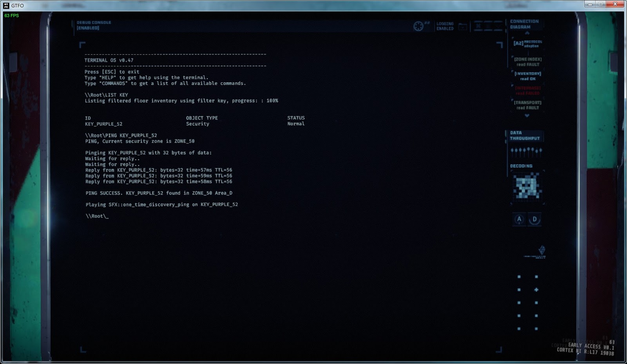Maximize the GTFO window

[600, 4]
